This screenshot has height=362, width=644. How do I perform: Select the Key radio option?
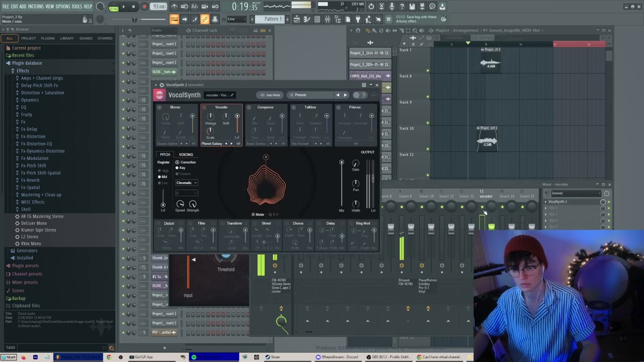pos(177,168)
